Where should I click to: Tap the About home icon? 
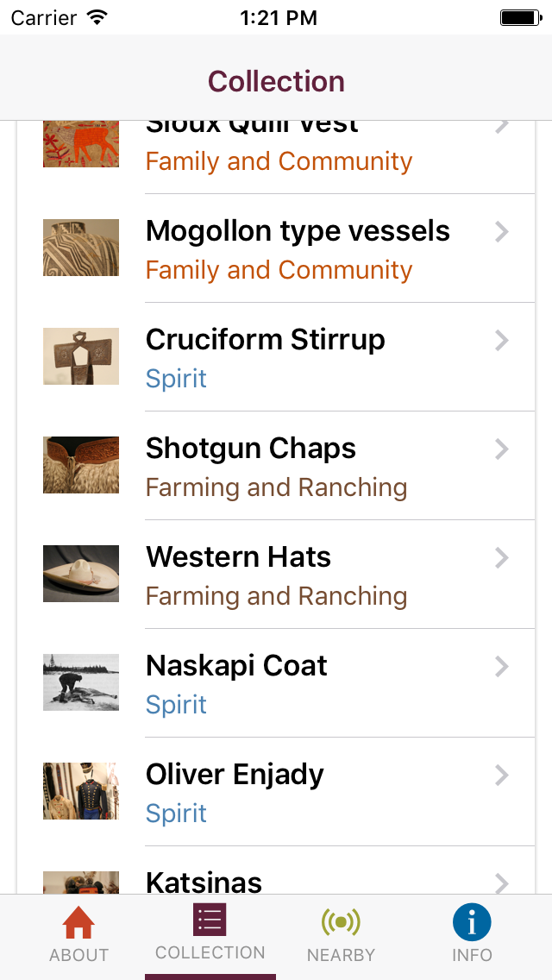[x=78, y=924]
